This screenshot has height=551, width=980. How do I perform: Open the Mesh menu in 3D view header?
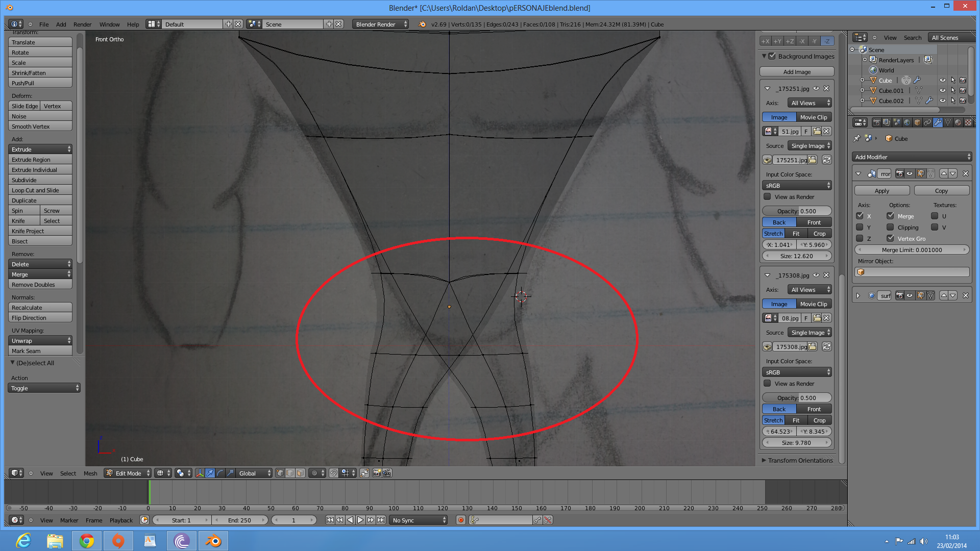click(90, 473)
